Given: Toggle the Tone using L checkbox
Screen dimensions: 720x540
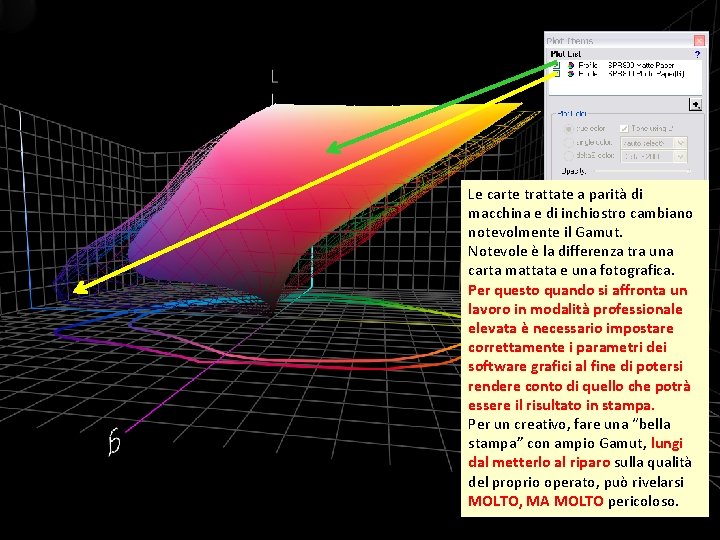Looking at the screenshot, I should point(624,129).
